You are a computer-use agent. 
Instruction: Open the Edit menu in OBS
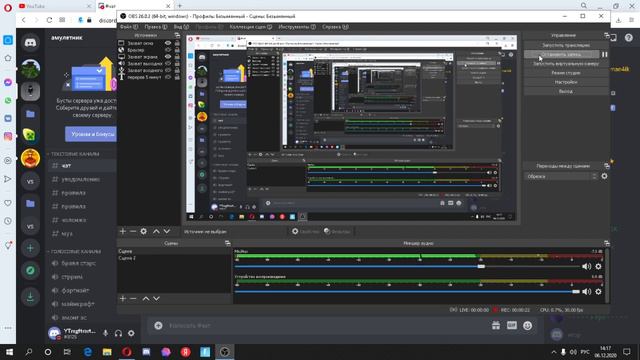[x=156, y=27]
